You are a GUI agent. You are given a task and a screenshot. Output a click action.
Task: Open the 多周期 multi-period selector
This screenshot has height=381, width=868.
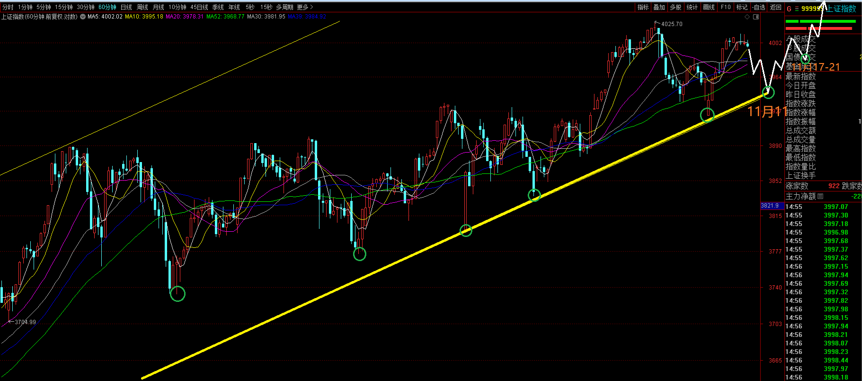tap(284, 7)
